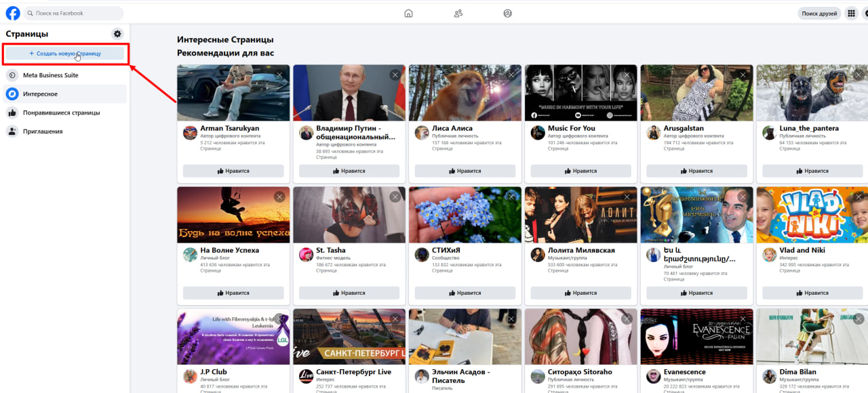Open Meta Business Suite in sidebar

click(x=51, y=75)
